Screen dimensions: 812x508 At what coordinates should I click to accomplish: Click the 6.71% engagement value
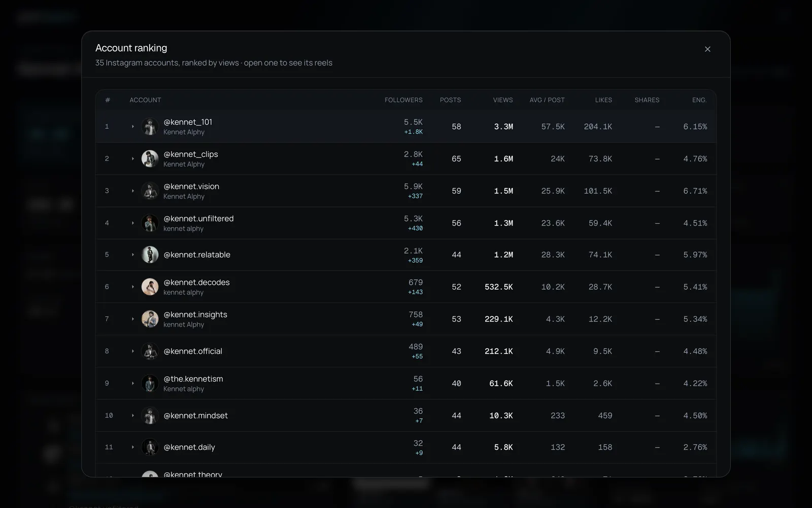(x=695, y=191)
